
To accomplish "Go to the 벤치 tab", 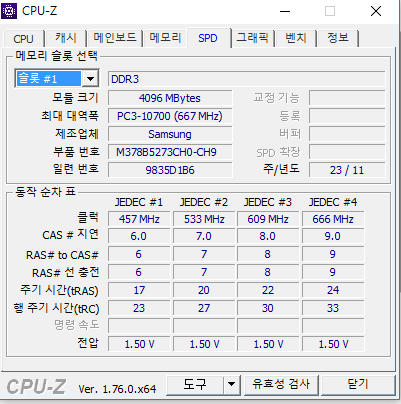I will coord(295,38).
